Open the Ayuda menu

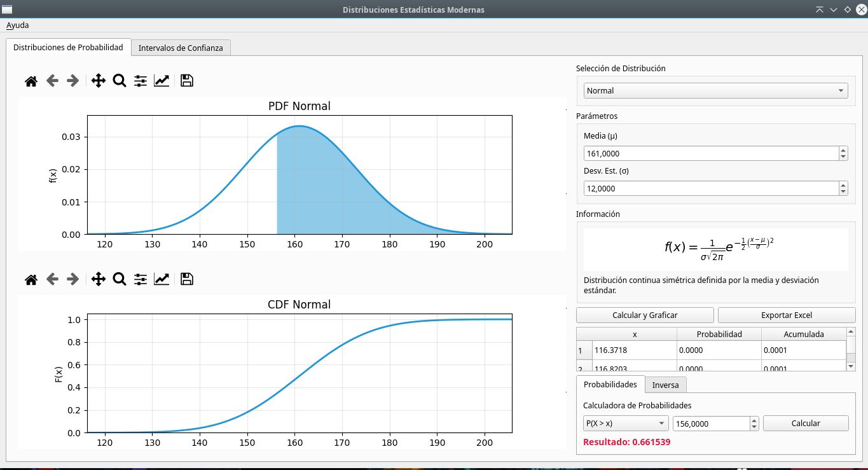coord(17,25)
